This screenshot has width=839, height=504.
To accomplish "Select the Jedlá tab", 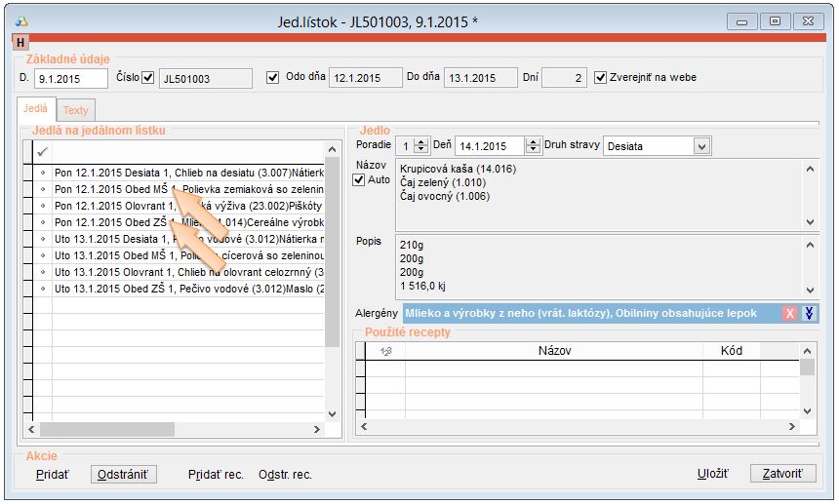I will pyautogui.click(x=35, y=109).
